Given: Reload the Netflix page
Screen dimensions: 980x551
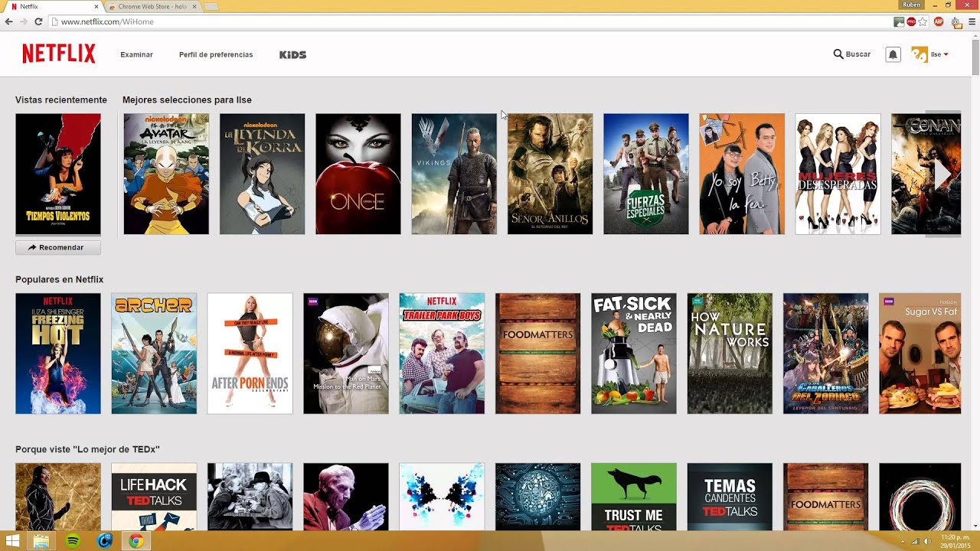Looking at the screenshot, I should point(38,21).
